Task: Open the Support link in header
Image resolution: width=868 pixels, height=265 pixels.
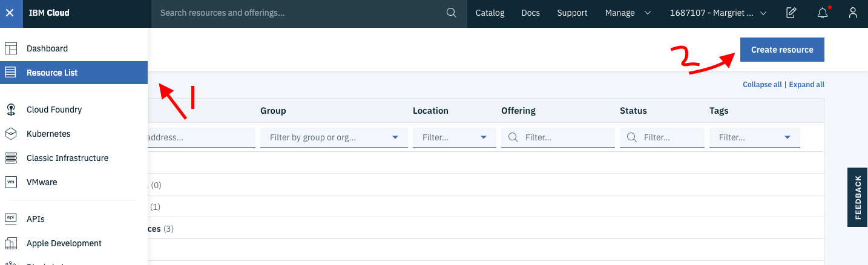Action: click(572, 13)
